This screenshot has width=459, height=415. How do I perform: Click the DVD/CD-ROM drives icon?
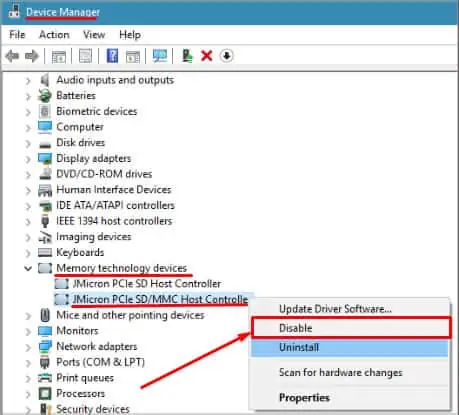pyautogui.click(x=45, y=174)
